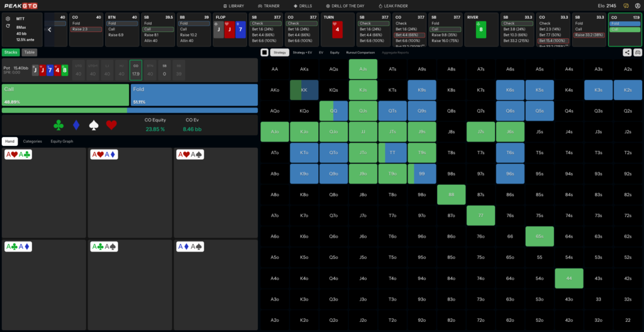This screenshot has width=644, height=332.
Task: Filter by hearts suit icon
Action: point(111,125)
